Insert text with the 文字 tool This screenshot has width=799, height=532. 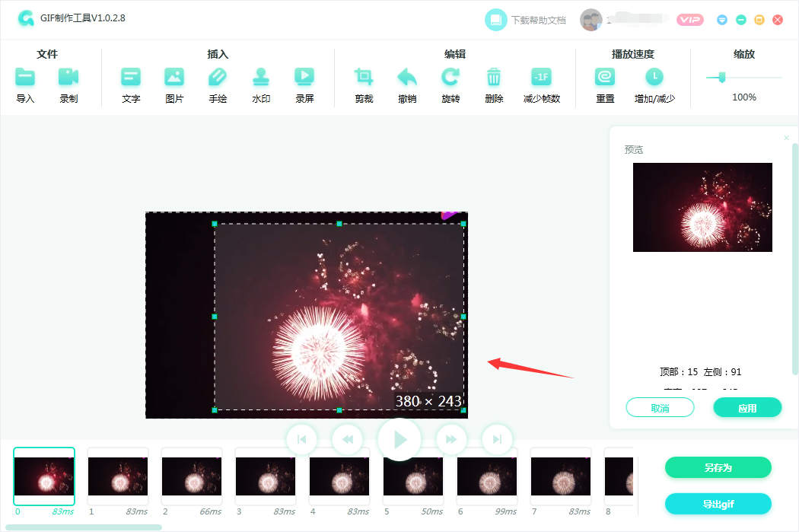click(131, 77)
